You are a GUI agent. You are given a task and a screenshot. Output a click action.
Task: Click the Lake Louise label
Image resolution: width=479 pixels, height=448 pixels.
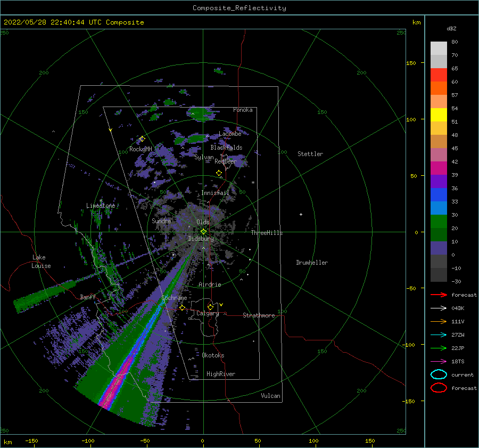point(41,262)
